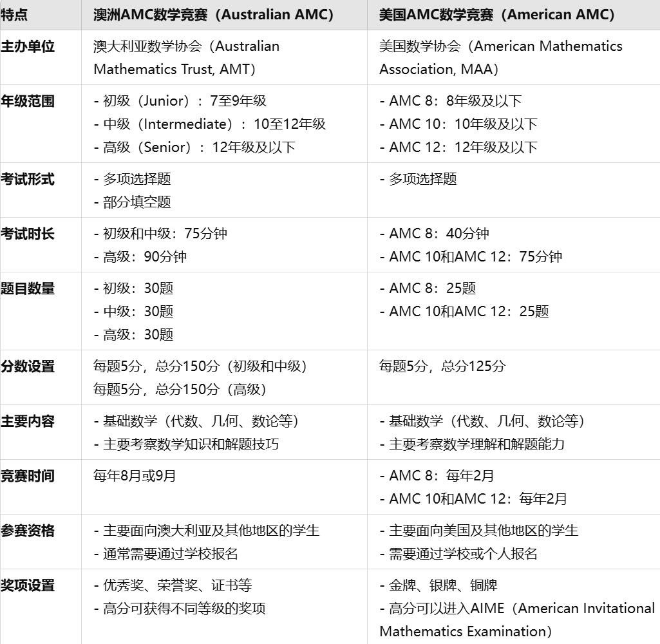The height and width of the screenshot is (644, 660).
Task: Click text Mathematics Examination)
Action: pos(466,631)
